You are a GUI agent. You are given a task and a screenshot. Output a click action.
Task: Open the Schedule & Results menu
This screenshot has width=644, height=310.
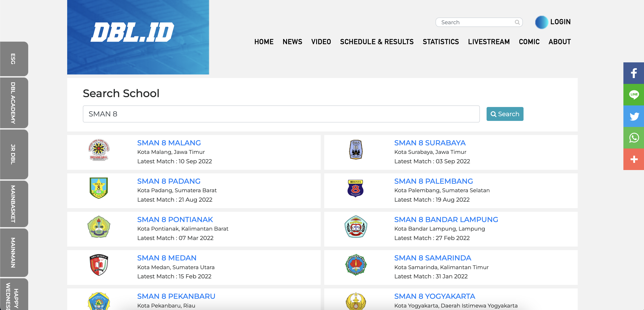click(376, 41)
